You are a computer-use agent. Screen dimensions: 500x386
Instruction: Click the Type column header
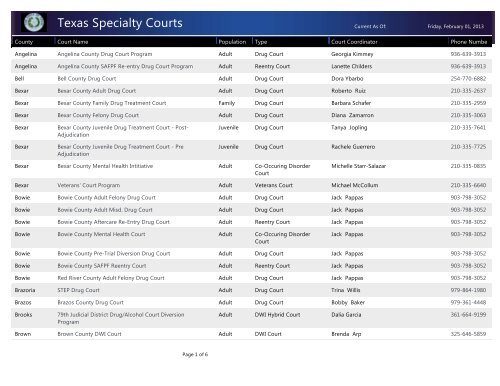point(261,42)
